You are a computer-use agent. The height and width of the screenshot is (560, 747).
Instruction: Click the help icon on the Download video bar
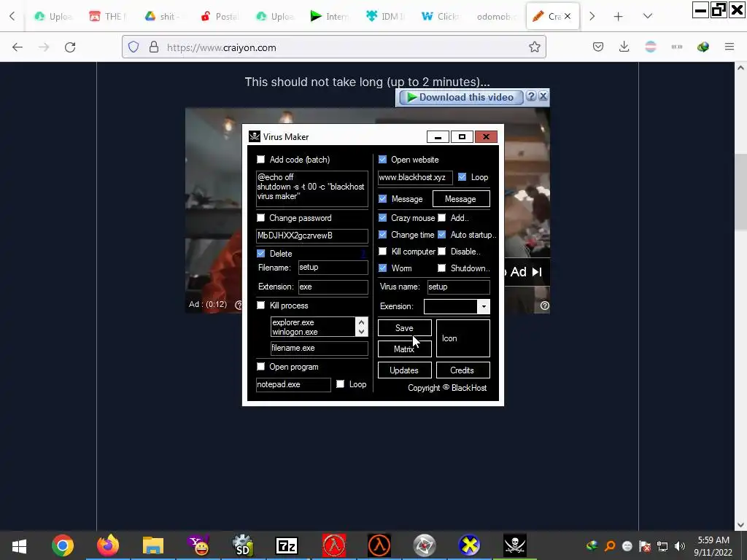(x=532, y=97)
